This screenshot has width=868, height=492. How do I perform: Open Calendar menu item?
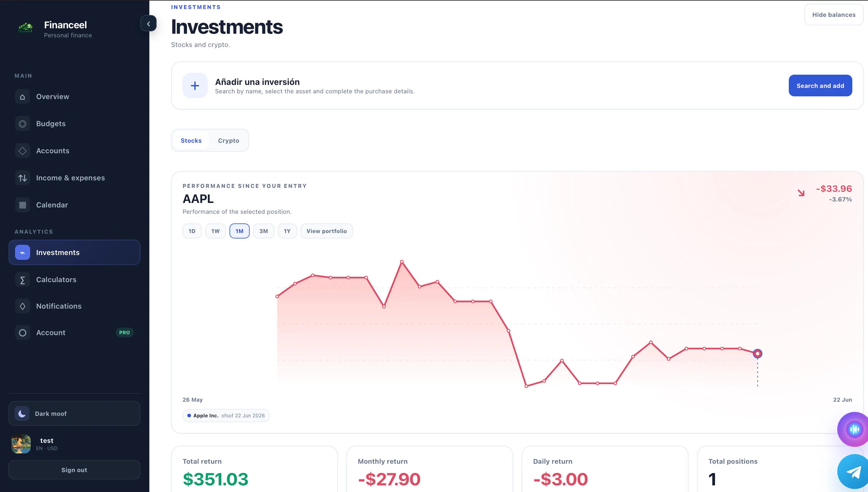coord(74,205)
